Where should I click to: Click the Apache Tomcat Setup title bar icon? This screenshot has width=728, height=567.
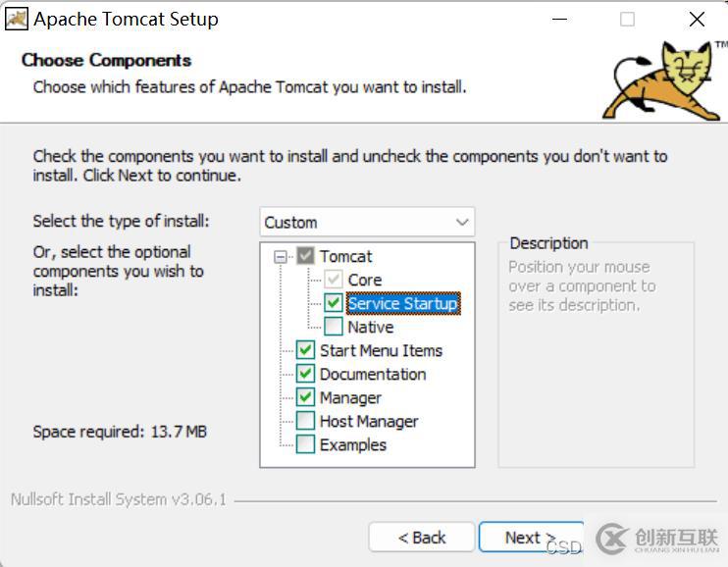point(17,19)
